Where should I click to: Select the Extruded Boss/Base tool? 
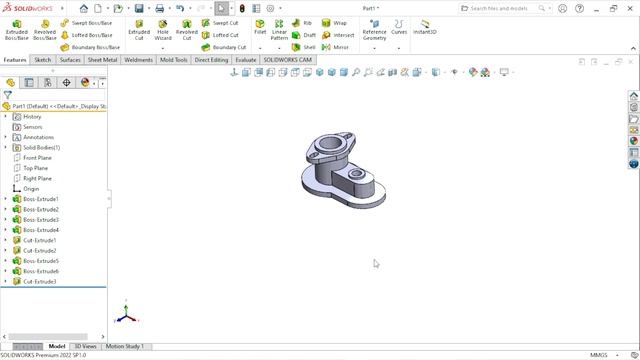point(17,30)
